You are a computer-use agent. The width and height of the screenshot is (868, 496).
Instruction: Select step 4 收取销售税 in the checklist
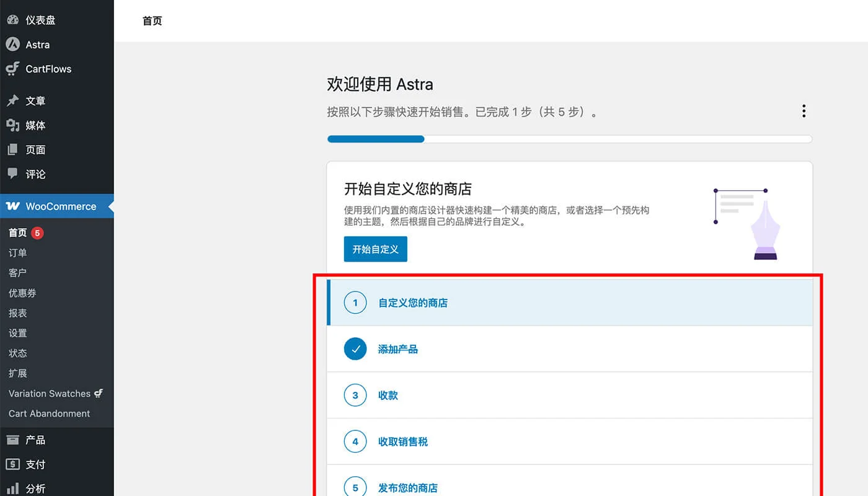tap(404, 441)
